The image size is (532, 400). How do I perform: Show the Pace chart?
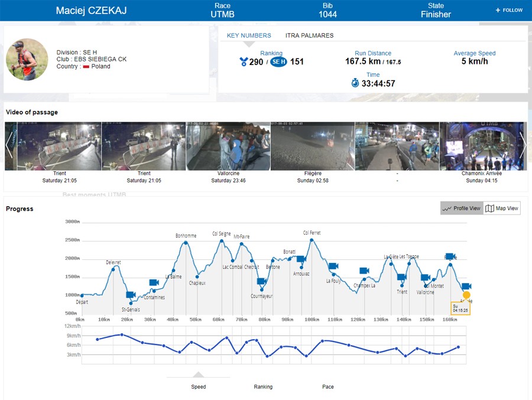point(328,387)
